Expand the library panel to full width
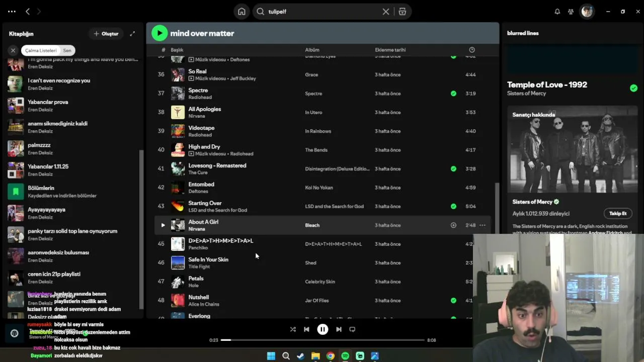Image resolution: width=644 pixels, height=362 pixels. tap(132, 34)
